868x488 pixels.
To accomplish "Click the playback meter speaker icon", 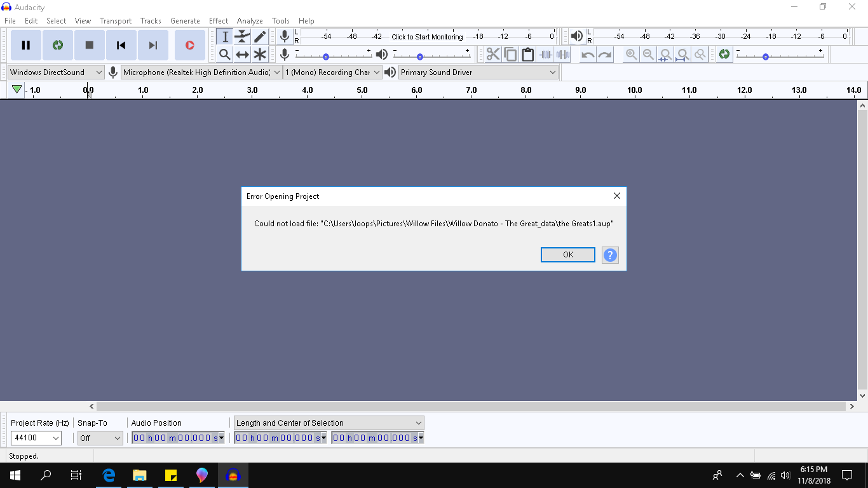I will pyautogui.click(x=576, y=36).
